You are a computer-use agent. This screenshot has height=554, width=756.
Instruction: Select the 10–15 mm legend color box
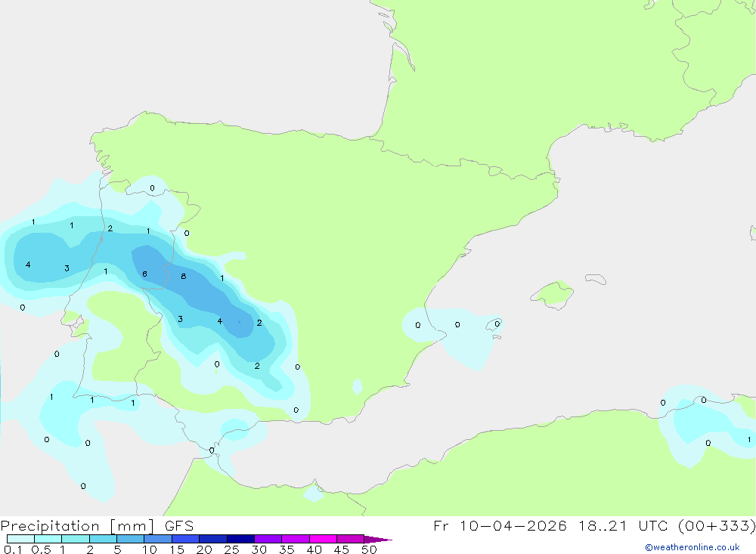[x=158, y=539]
